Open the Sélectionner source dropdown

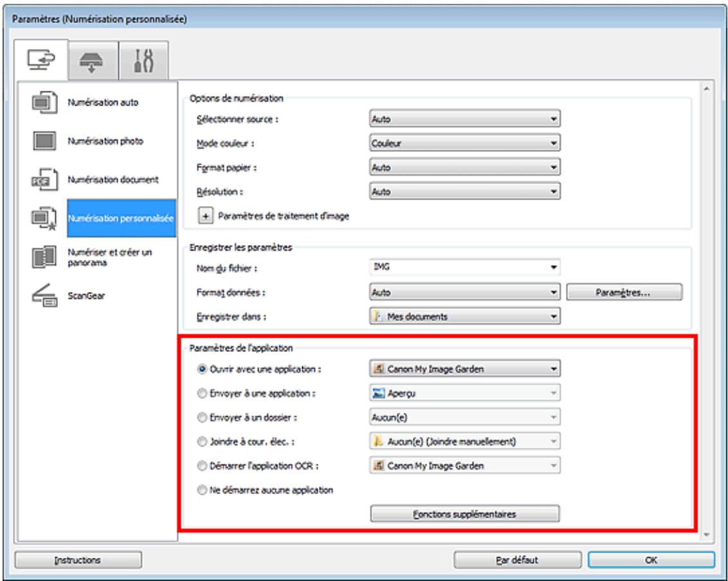click(x=463, y=118)
